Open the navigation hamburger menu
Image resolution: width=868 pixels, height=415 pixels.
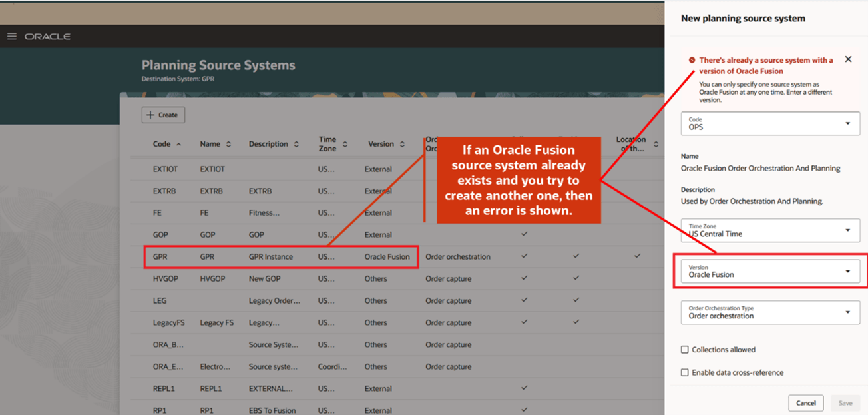(x=11, y=36)
